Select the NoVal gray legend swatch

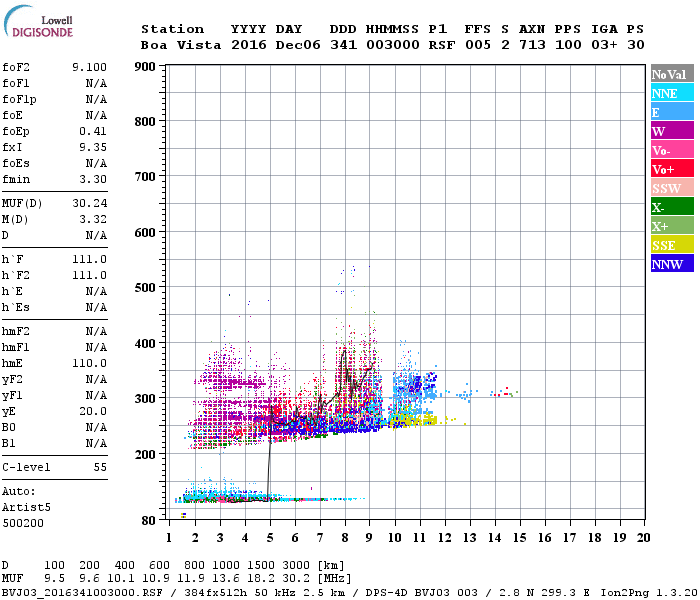pos(672,74)
